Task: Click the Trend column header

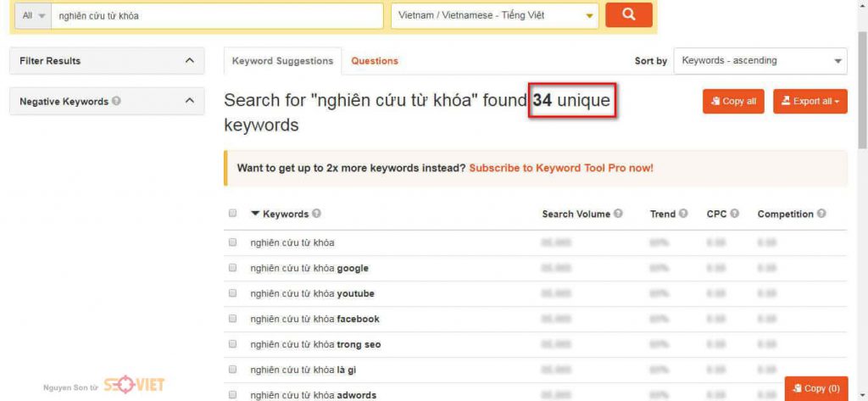Action: pyautogui.click(x=663, y=214)
